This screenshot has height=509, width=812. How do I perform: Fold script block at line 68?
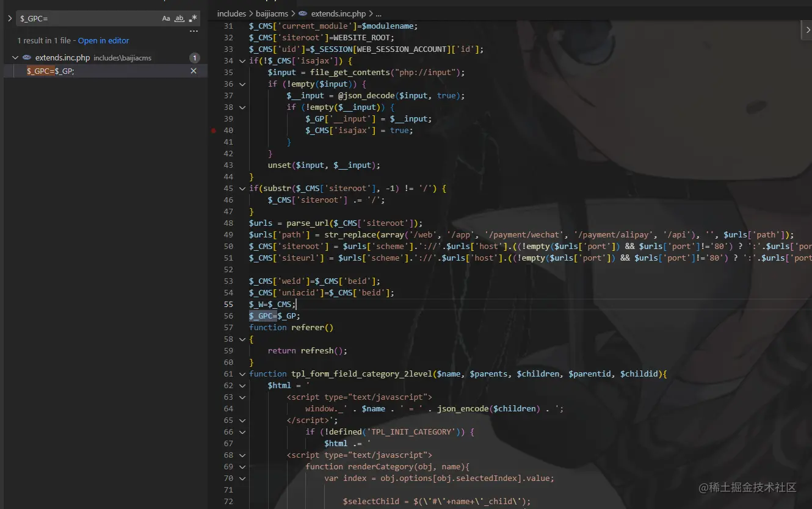242,455
